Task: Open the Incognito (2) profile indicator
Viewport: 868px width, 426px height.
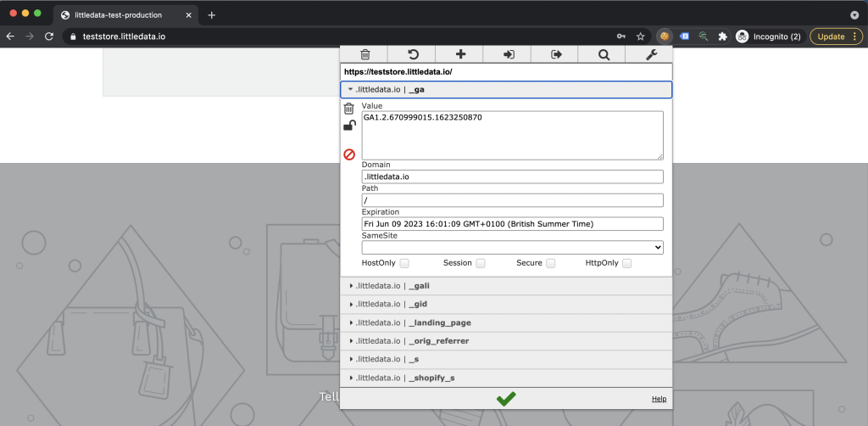Action: (x=768, y=36)
